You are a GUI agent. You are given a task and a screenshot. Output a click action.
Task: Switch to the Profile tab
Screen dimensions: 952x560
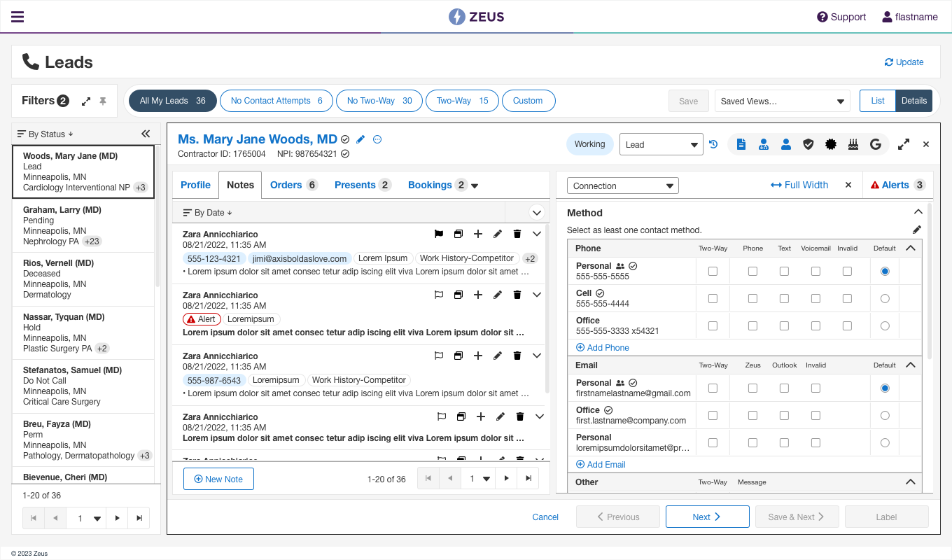click(195, 185)
